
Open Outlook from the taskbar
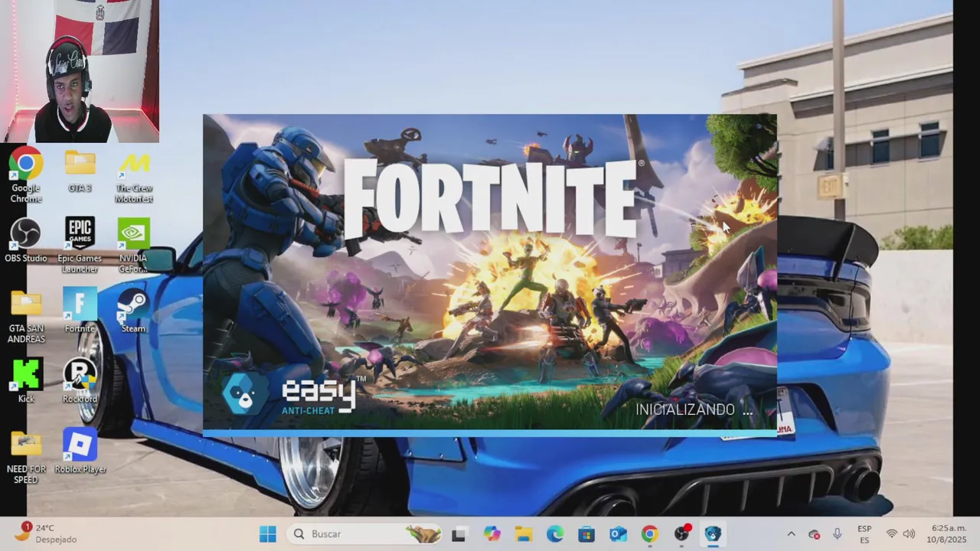pyautogui.click(x=618, y=534)
